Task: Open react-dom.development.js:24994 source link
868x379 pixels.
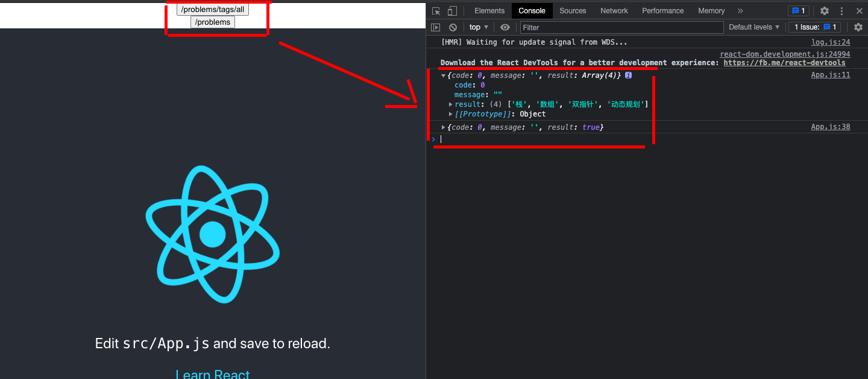Action: (x=785, y=54)
